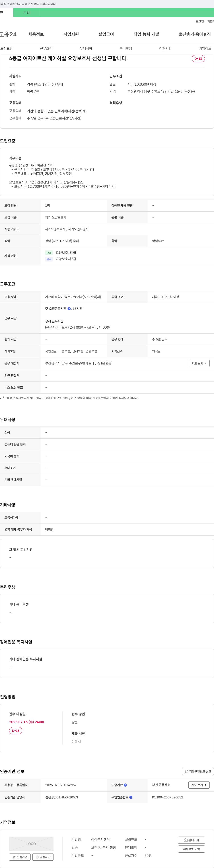Click the 근로자수 value 50명

[148, 856]
